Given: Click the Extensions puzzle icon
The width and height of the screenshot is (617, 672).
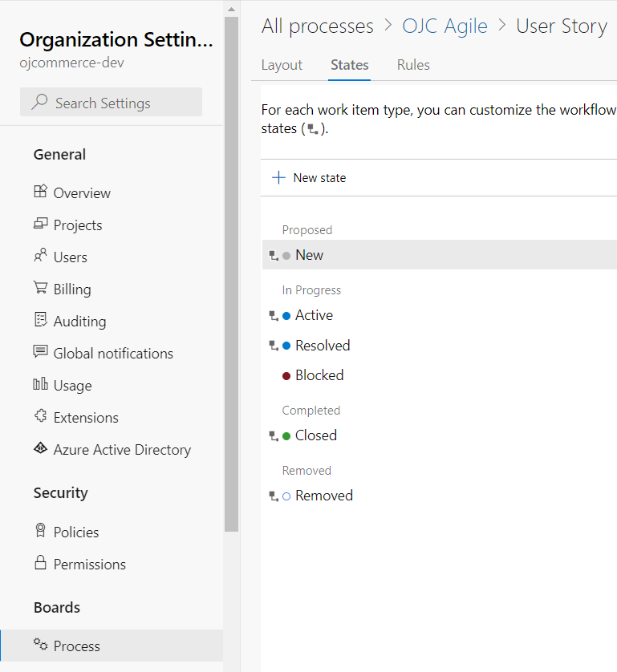Looking at the screenshot, I should 40,415.
